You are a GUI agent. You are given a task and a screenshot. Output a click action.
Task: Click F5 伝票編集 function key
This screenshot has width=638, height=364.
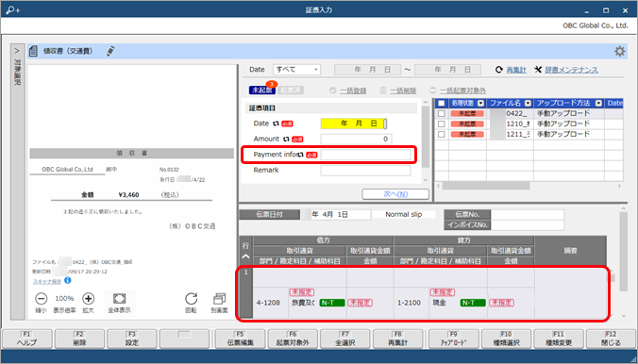[x=240, y=339]
